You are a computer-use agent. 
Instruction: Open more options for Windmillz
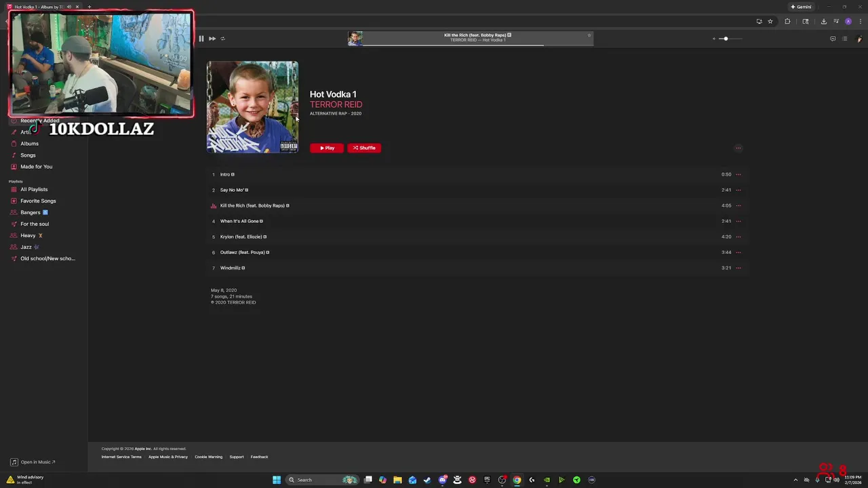(738, 268)
